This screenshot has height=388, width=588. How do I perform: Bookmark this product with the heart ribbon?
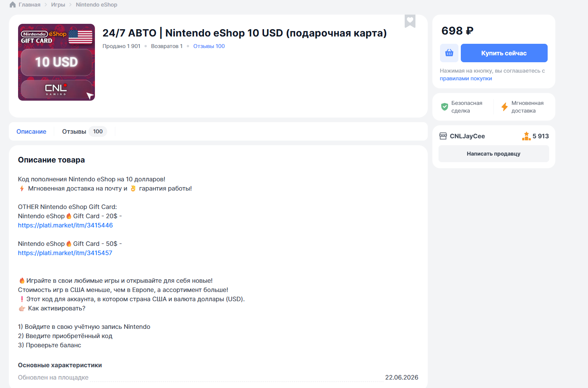(410, 21)
